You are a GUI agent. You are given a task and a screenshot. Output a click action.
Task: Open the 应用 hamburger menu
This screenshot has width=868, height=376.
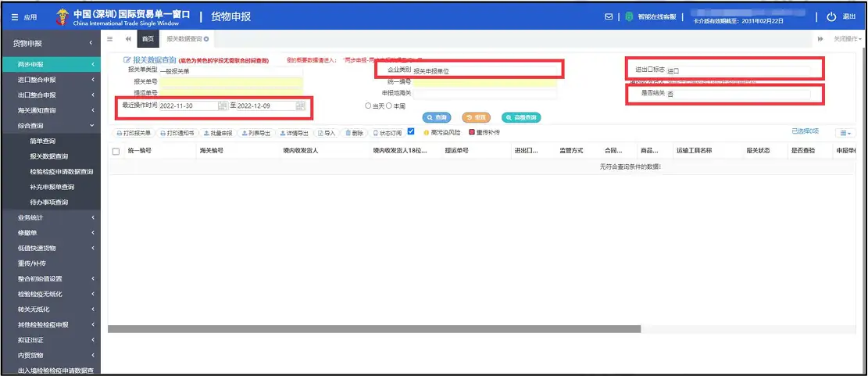tap(24, 17)
